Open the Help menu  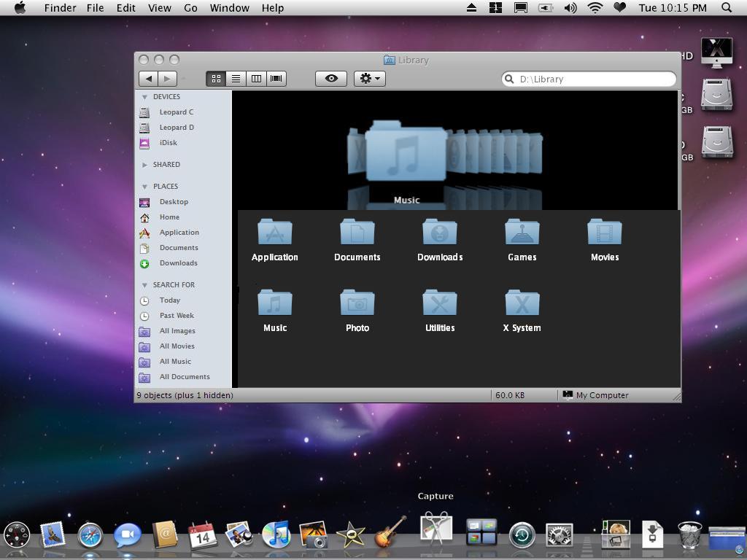pyautogui.click(x=273, y=8)
